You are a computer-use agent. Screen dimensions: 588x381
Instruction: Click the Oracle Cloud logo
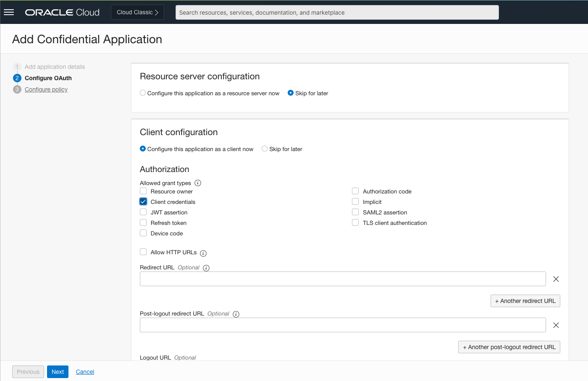coord(62,12)
